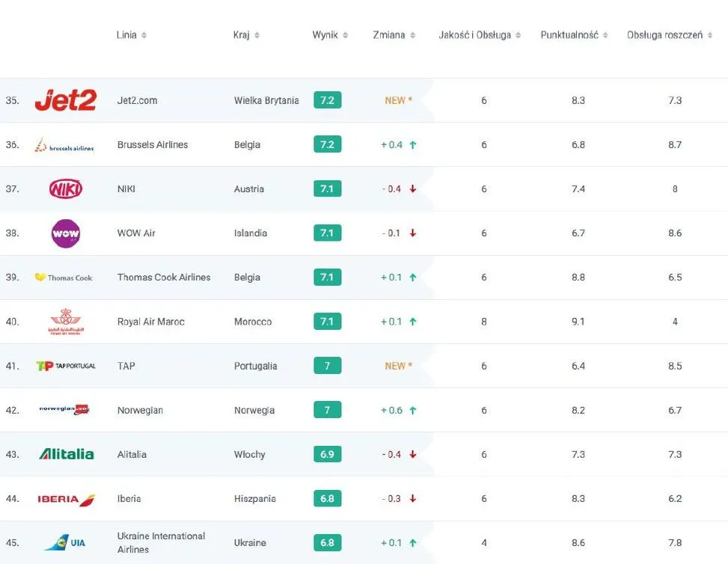Click the Norwegian airline name text
Viewport: 728px width, 564px height.
click(x=140, y=410)
